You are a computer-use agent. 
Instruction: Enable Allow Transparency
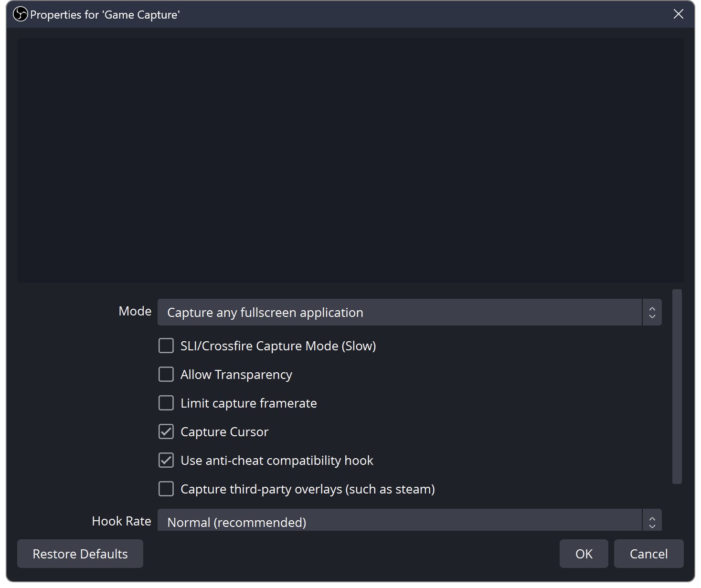(x=166, y=374)
